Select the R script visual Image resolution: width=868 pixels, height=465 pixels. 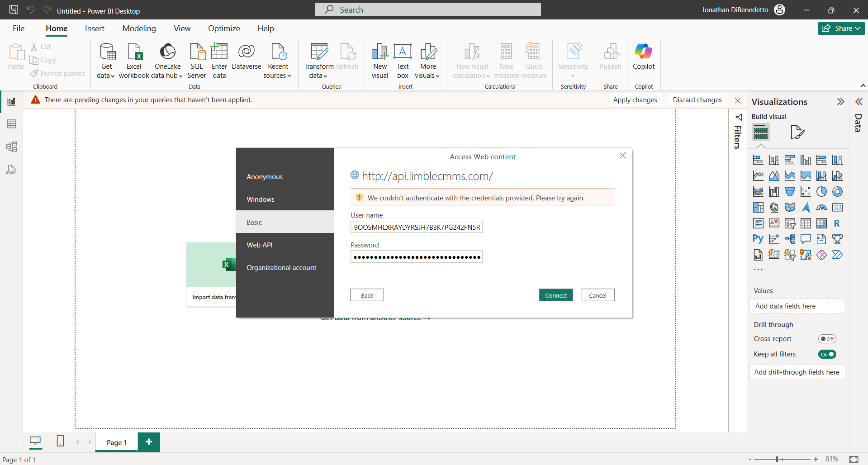[837, 223]
